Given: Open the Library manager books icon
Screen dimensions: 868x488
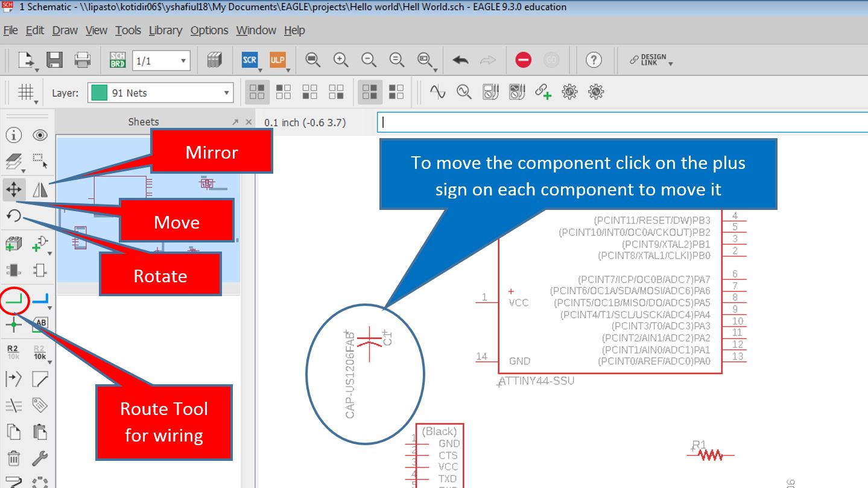Looking at the screenshot, I should [214, 60].
